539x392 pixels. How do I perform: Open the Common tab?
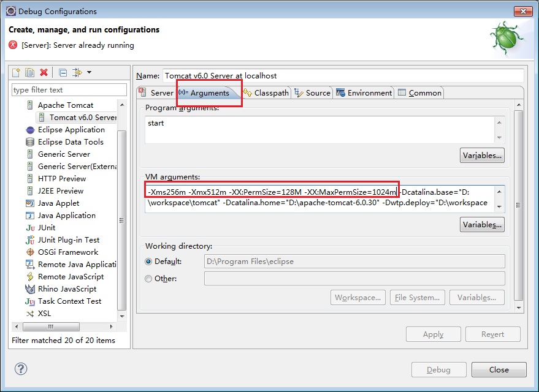click(x=419, y=93)
